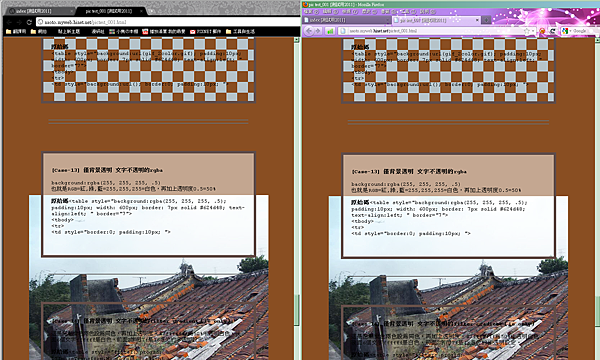Click Chrome's vertical scrollbar thumb
This screenshot has width=600, height=360.
297,310
